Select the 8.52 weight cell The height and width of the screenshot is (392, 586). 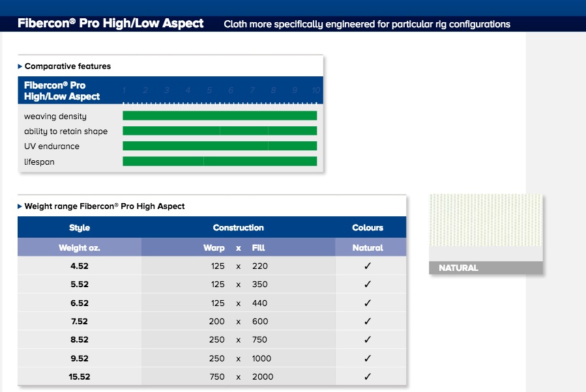tap(80, 339)
